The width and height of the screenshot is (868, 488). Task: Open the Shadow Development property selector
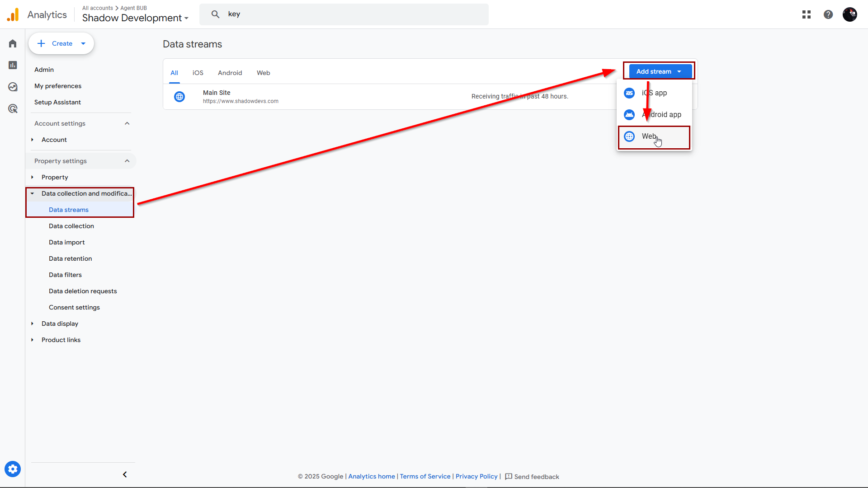click(135, 18)
